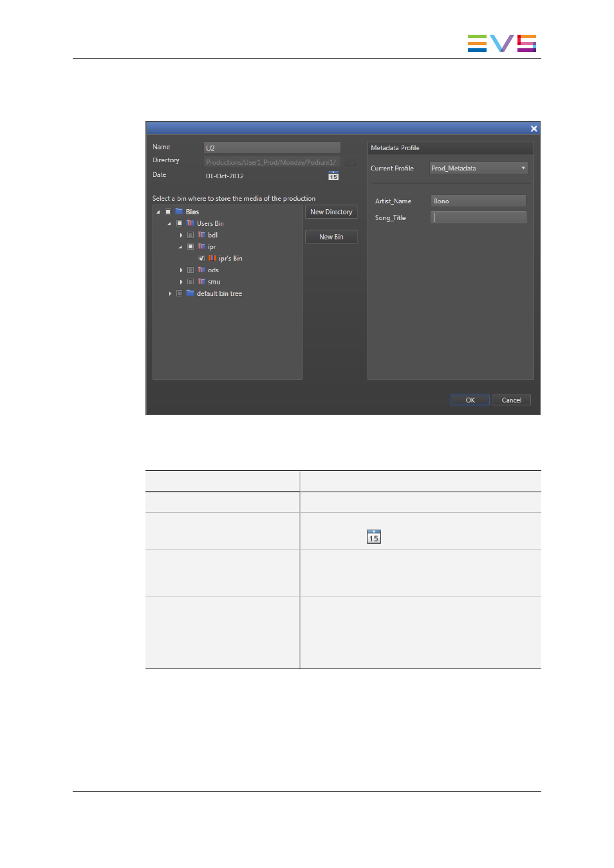Expand the ods node

coord(181,270)
